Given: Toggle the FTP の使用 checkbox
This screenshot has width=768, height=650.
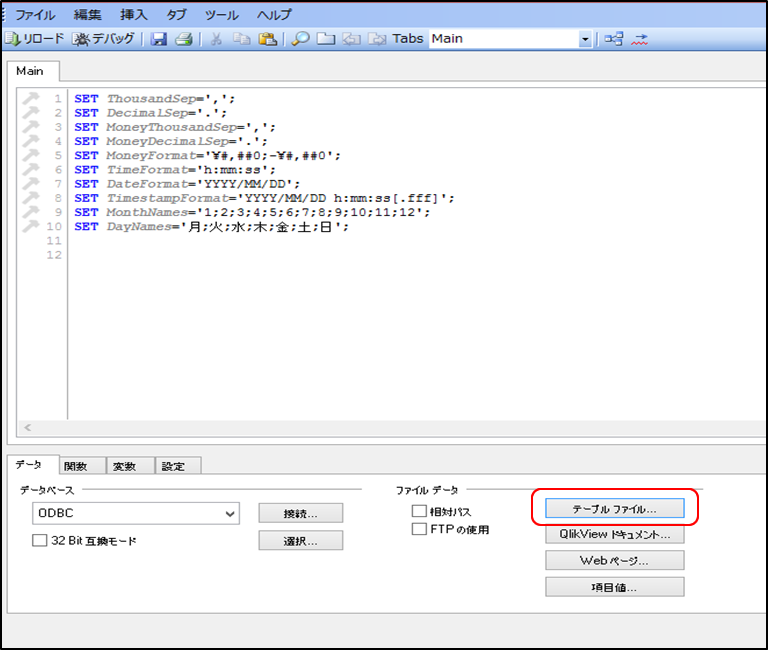Looking at the screenshot, I should click(x=419, y=529).
